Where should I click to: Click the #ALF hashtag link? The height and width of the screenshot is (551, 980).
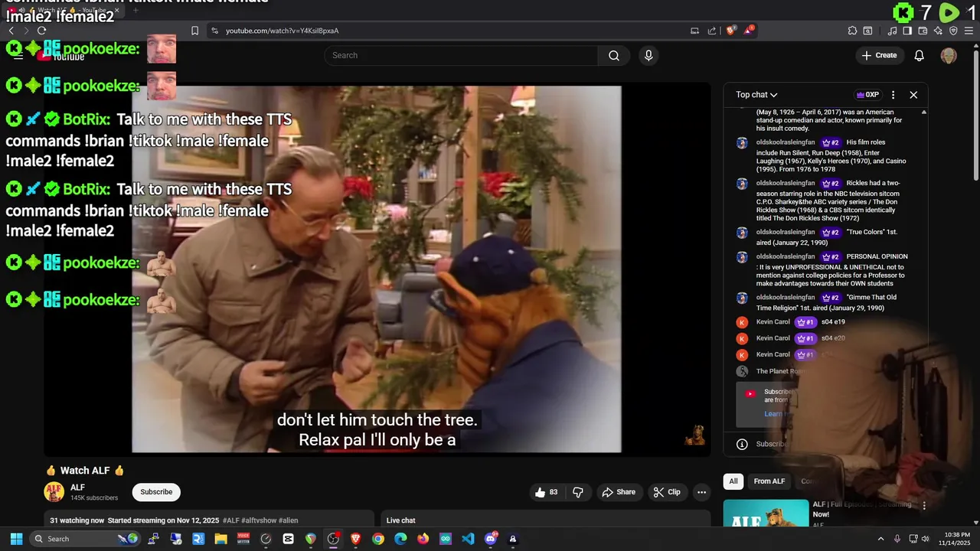click(x=231, y=520)
